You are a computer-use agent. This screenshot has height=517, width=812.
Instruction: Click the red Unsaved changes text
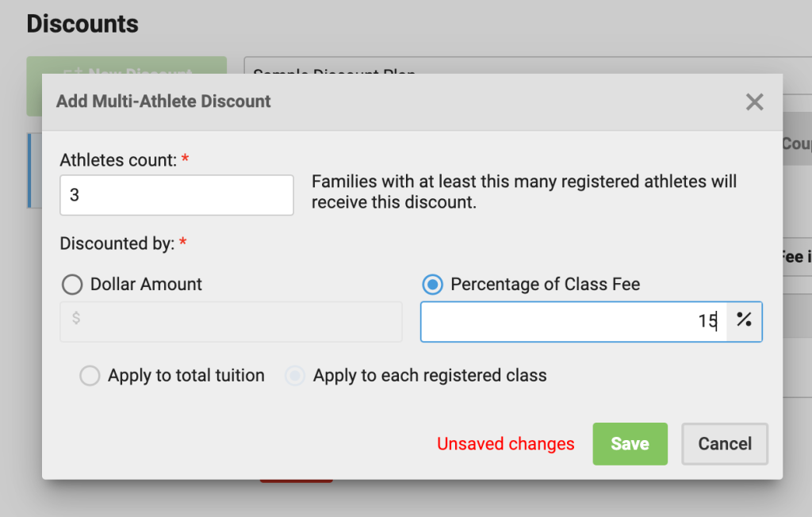506,444
